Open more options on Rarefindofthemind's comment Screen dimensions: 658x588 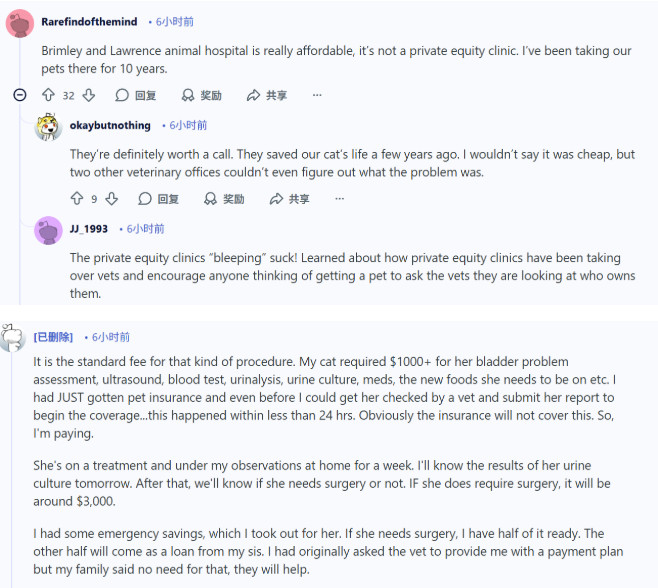coord(317,95)
